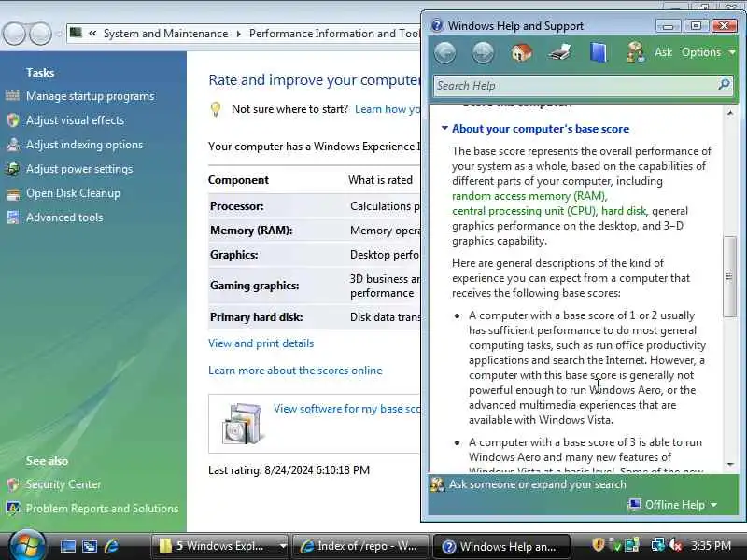
Task: Switch to Windows Help taskbar button
Action: pyautogui.click(x=502, y=547)
